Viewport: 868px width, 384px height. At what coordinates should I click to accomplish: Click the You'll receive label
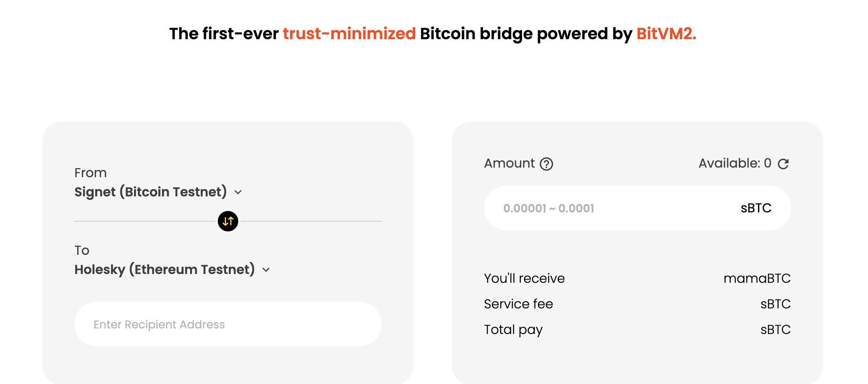(x=524, y=278)
